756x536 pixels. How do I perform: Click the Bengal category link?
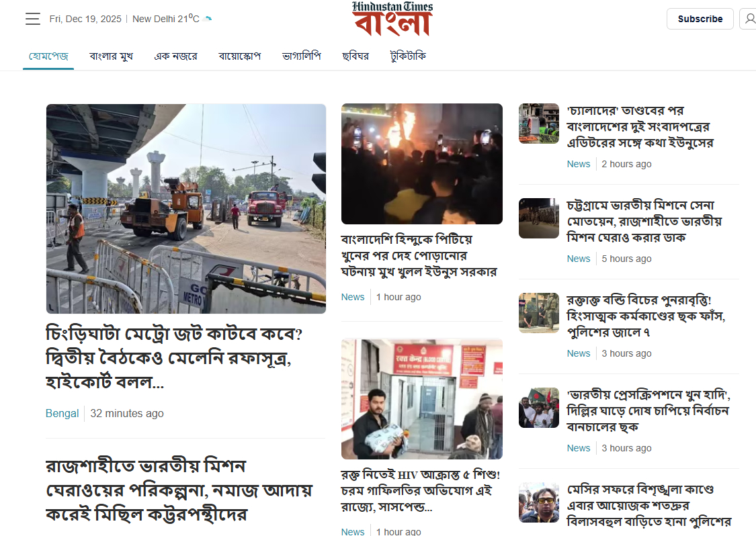62,413
